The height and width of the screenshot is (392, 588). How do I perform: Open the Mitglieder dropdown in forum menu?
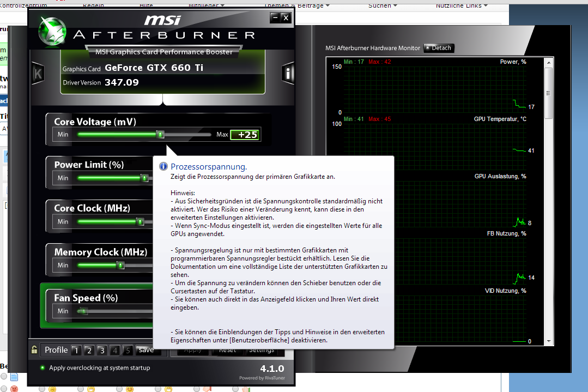coord(207,5)
